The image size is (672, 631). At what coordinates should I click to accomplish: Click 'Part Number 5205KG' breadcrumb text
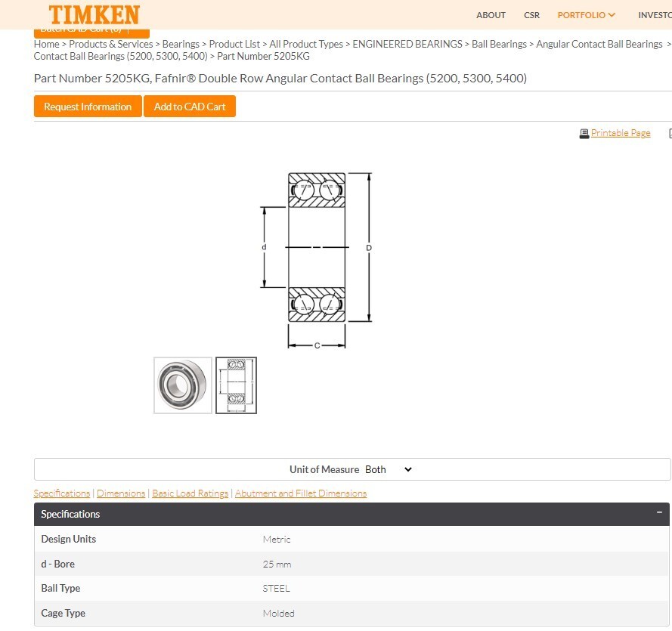coord(263,56)
